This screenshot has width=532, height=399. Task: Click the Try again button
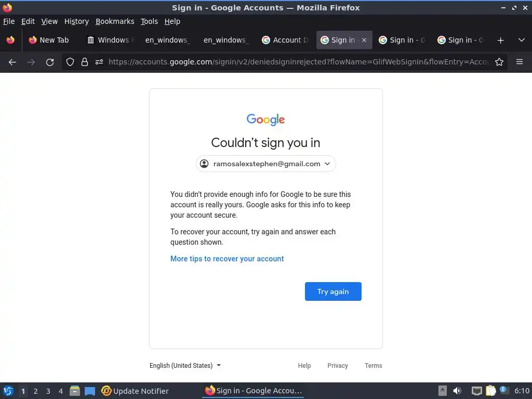(333, 291)
